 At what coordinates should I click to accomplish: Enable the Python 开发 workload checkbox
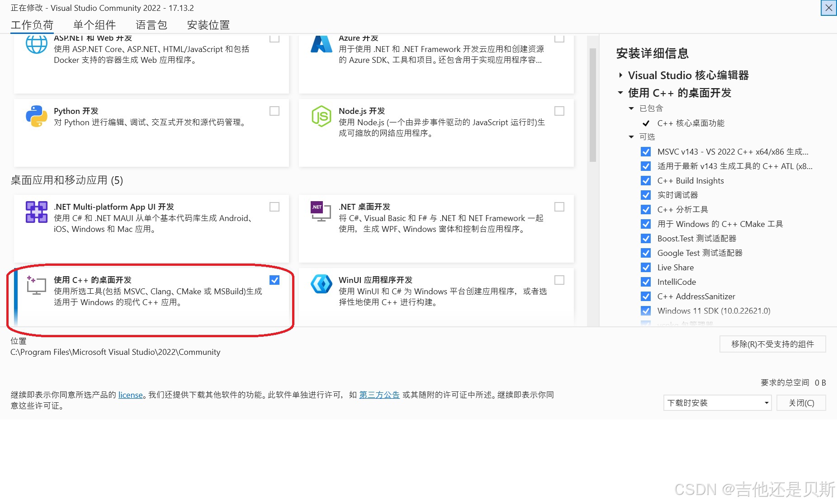(274, 111)
